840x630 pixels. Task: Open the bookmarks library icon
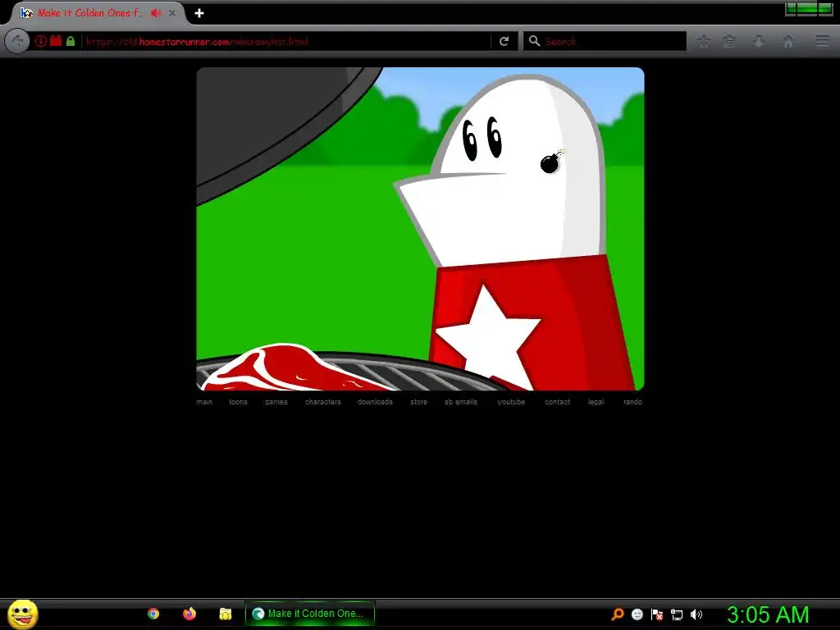pyautogui.click(x=729, y=41)
